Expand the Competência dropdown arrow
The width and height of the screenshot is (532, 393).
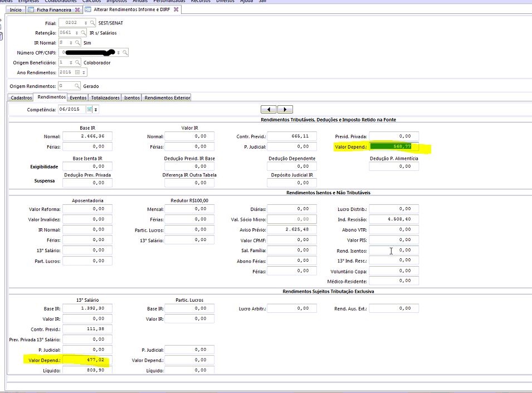96,110
